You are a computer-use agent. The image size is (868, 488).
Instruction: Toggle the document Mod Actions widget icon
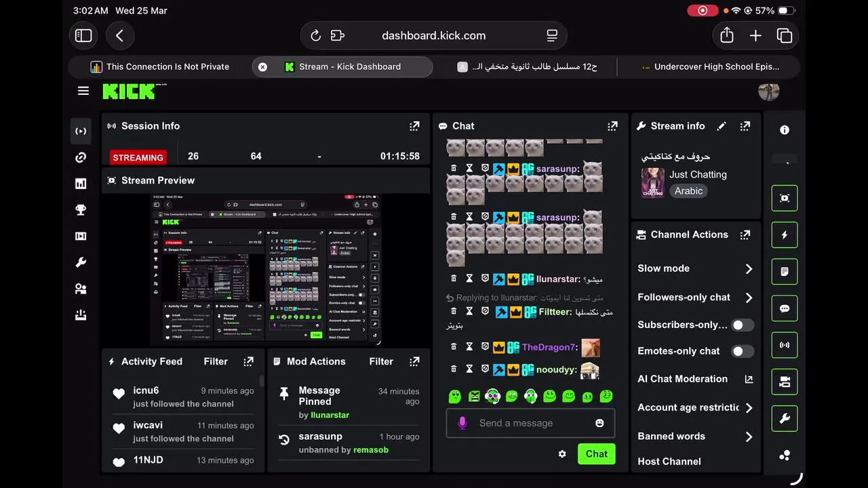785,272
